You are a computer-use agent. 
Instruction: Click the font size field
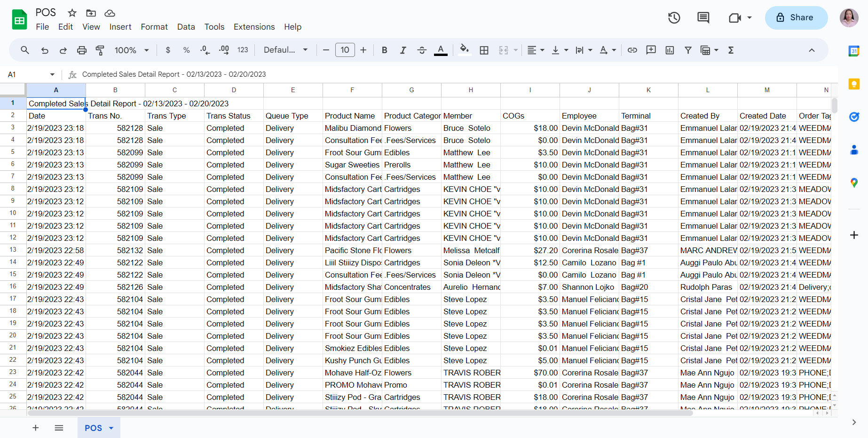(345, 50)
